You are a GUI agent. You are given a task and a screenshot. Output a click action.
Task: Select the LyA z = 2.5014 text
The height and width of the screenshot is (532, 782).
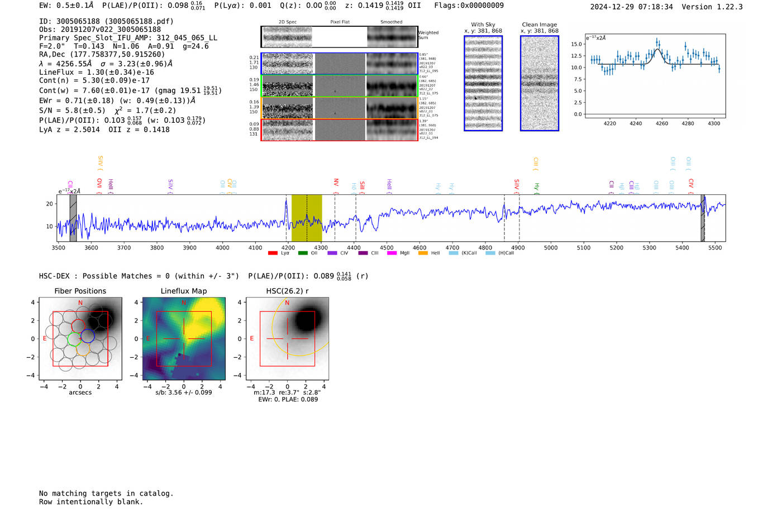(x=69, y=130)
